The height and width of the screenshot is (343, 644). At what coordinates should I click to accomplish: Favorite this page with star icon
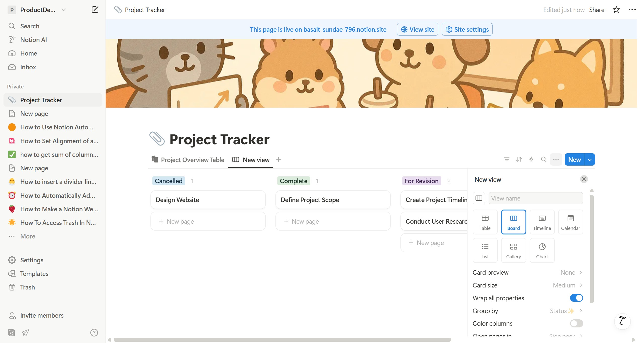coord(616,10)
